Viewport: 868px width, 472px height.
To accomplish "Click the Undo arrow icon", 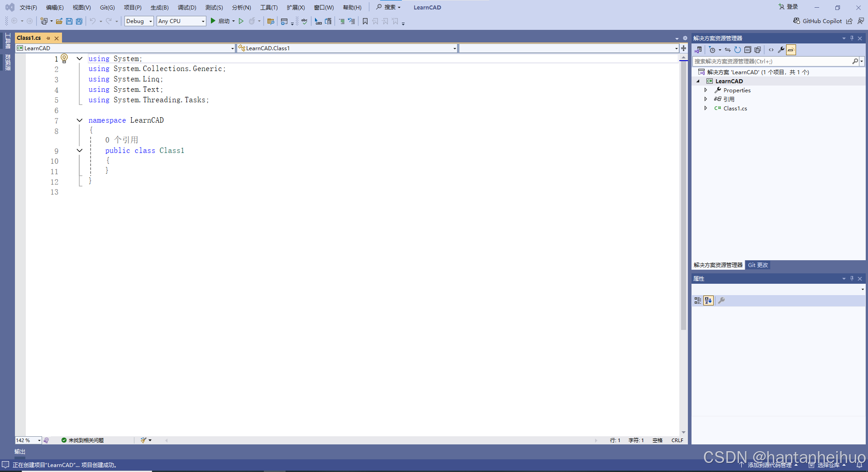I will point(93,21).
